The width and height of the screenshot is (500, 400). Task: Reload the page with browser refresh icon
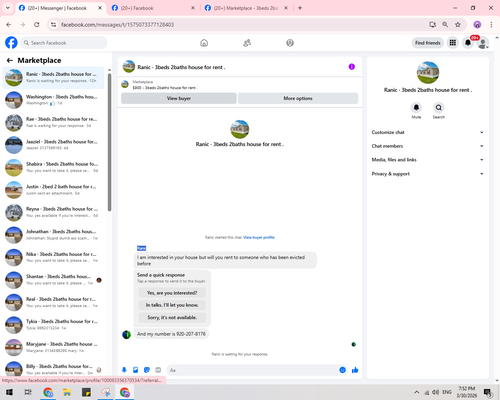tap(37, 25)
